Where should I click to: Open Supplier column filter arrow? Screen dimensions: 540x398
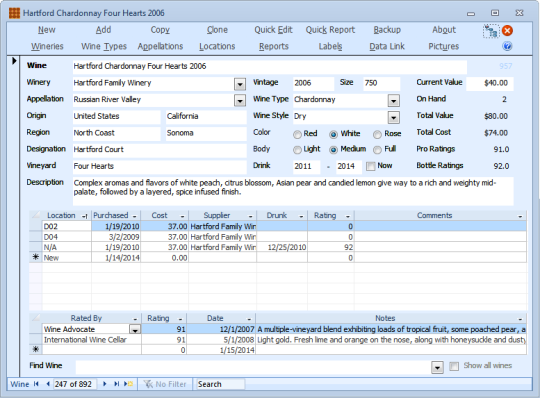tap(250, 216)
